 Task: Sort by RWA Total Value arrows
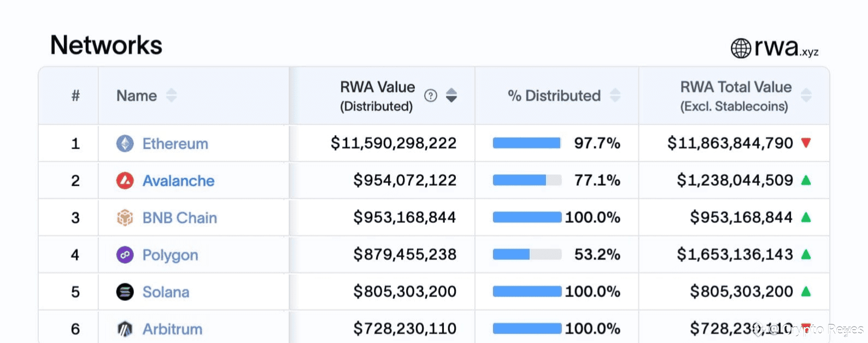806,96
